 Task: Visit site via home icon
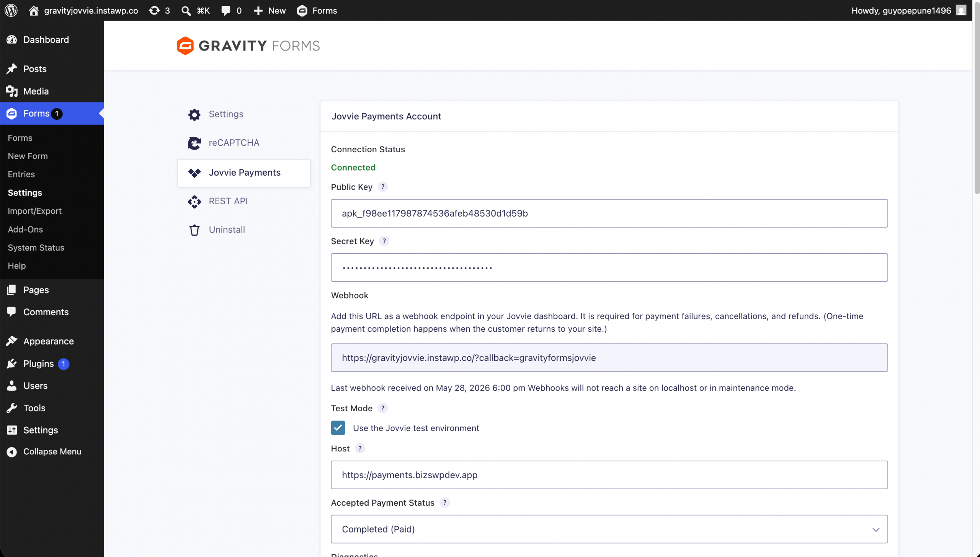[x=34, y=10]
